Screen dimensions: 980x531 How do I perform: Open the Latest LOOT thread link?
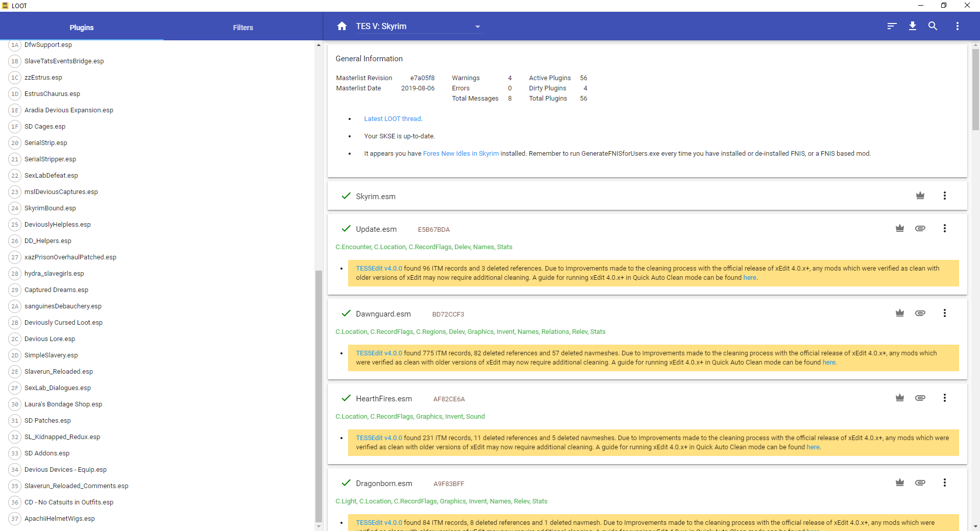tap(393, 118)
